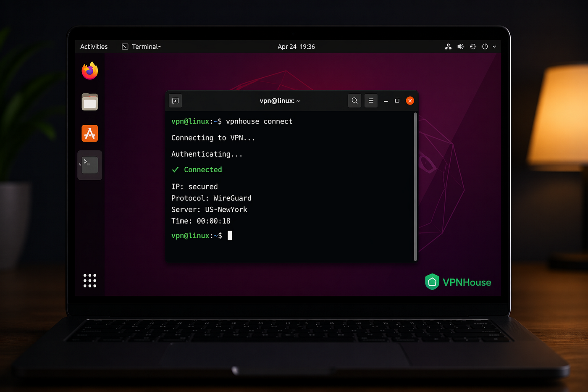Show Applications grid at dock bottom
The width and height of the screenshot is (588, 392).
click(89, 280)
